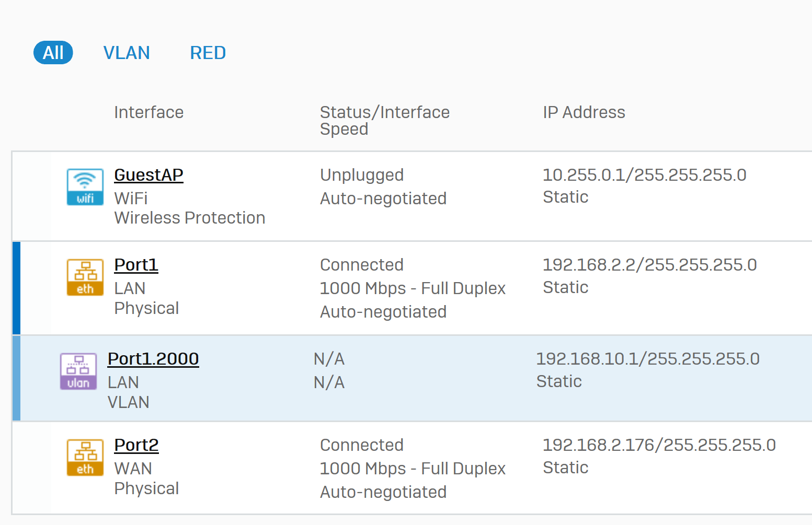Collapse Port1 using its dark blue sidebar

click(16, 288)
